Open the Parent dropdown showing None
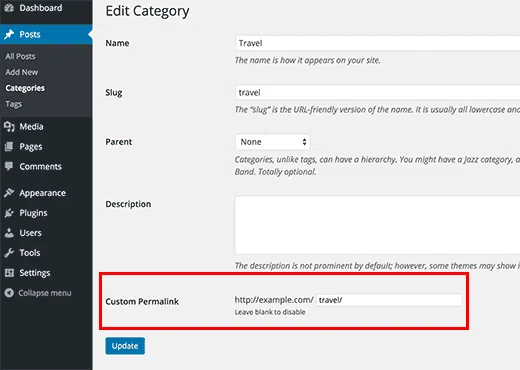The height and width of the screenshot is (370, 520). click(273, 142)
